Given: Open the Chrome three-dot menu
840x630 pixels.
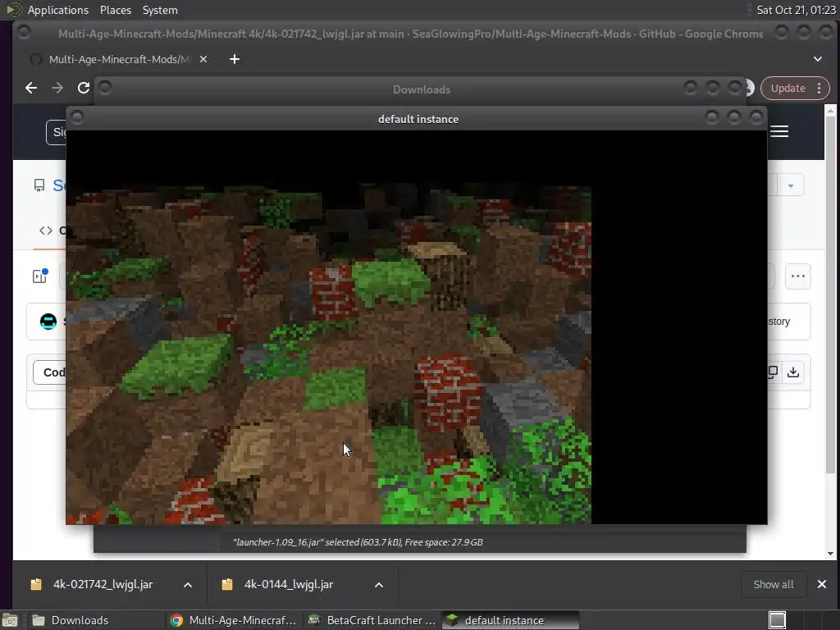Looking at the screenshot, I should [819, 89].
